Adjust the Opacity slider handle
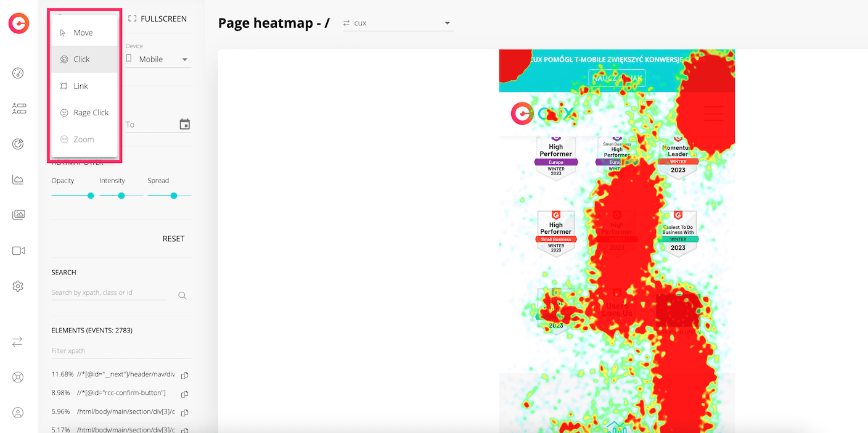Screen dimensions: 868x433 click(x=91, y=196)
